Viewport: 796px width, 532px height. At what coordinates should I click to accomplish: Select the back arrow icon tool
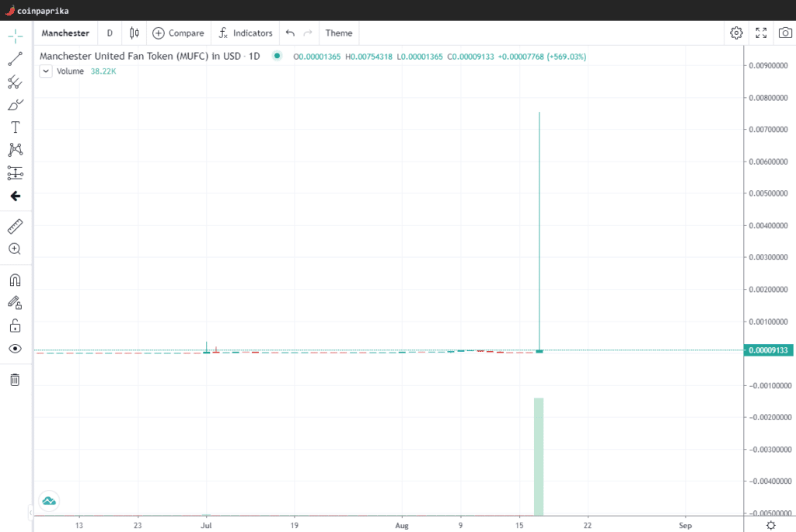click(x=16, y=196)
